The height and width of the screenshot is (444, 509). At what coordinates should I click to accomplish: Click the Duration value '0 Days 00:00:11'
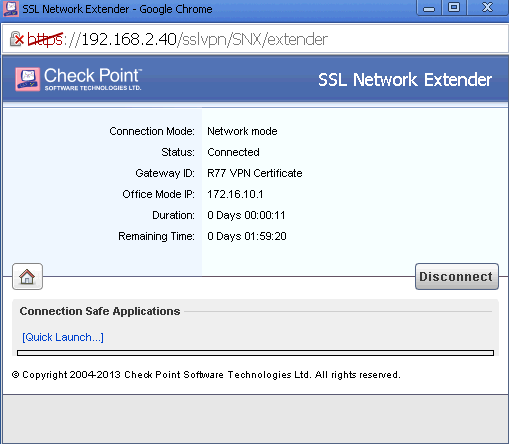(246, 215)
